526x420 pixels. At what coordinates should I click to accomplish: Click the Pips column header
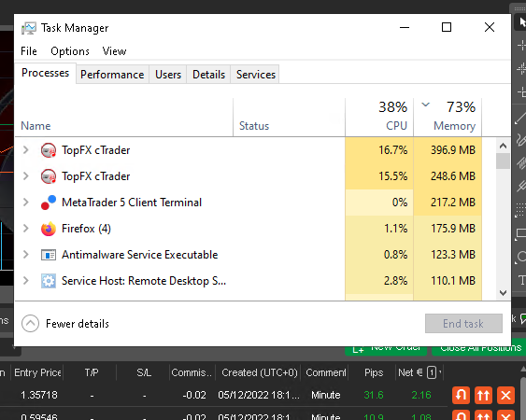point(374,372)
